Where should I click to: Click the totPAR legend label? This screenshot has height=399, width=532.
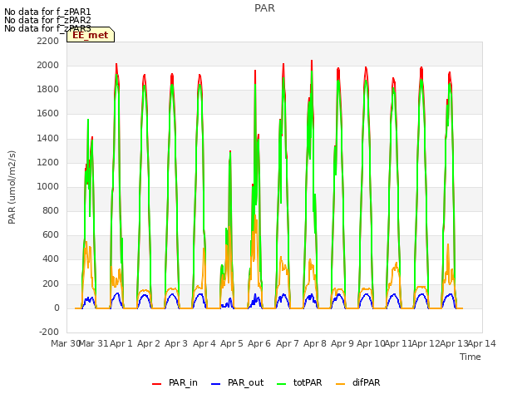[x=308, y=382]
